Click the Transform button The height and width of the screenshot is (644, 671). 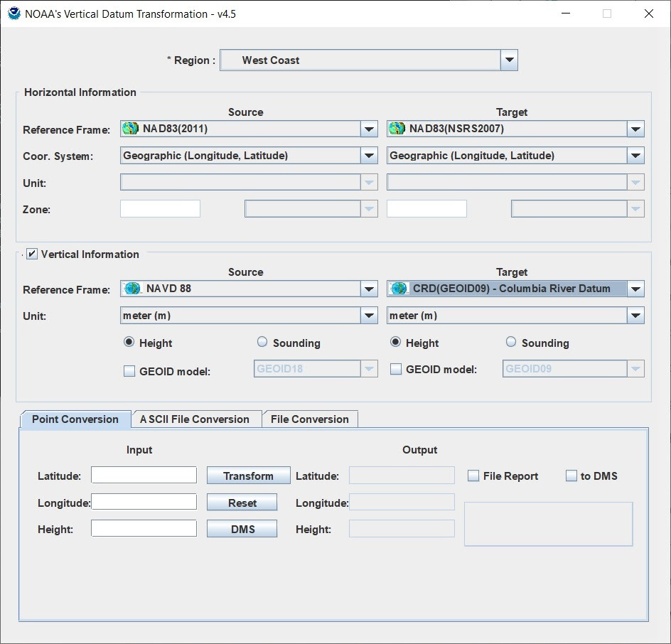[248, 476]
